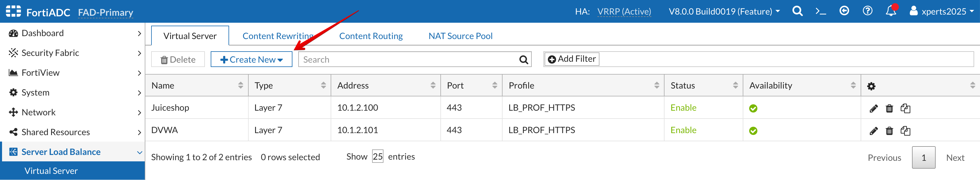Click the DVWA Enable status
980x180 pixels.
[x=683, y=130]
